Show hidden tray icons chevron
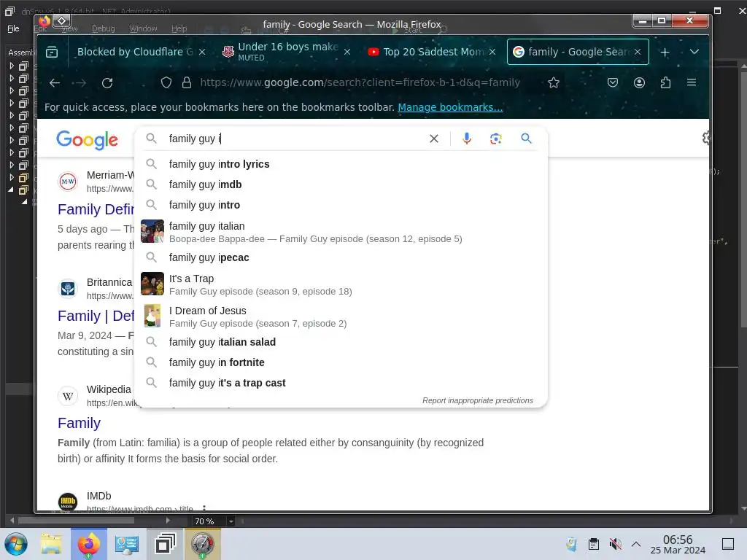The width and height of the screenshot is (747, 560). (636, 544)
